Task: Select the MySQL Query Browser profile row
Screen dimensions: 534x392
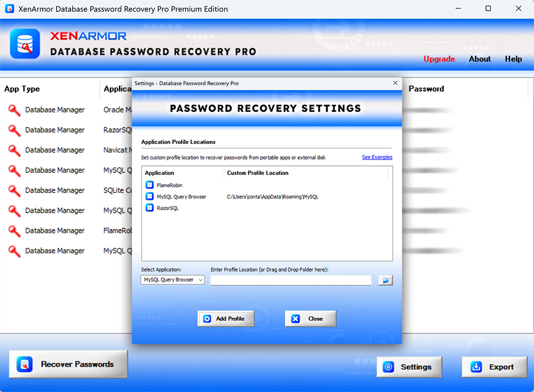Action: pos(267,197)
